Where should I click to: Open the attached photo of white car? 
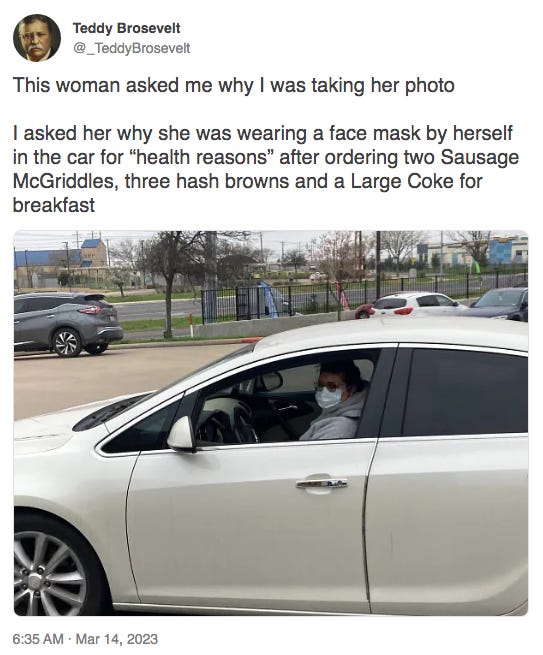pyautogui.click(x=271, y=423)
